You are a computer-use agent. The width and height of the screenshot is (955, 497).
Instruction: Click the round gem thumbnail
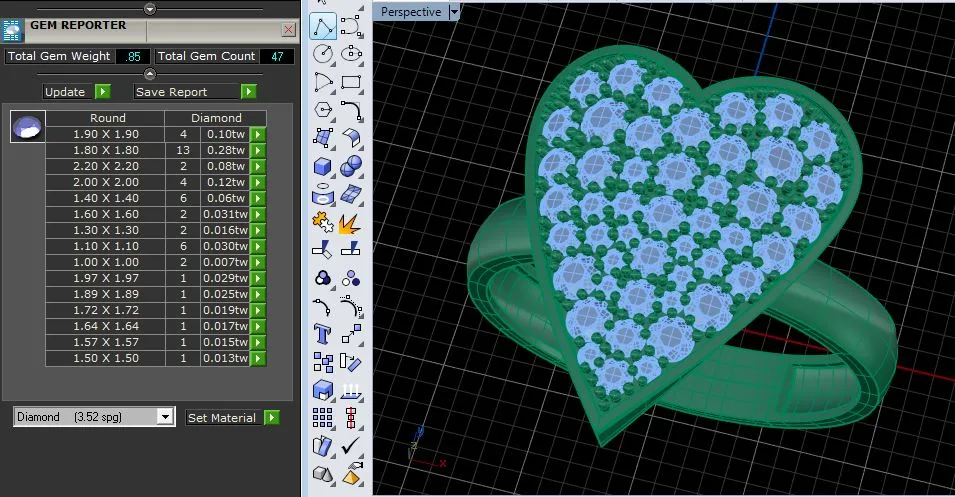click(28, 127)
